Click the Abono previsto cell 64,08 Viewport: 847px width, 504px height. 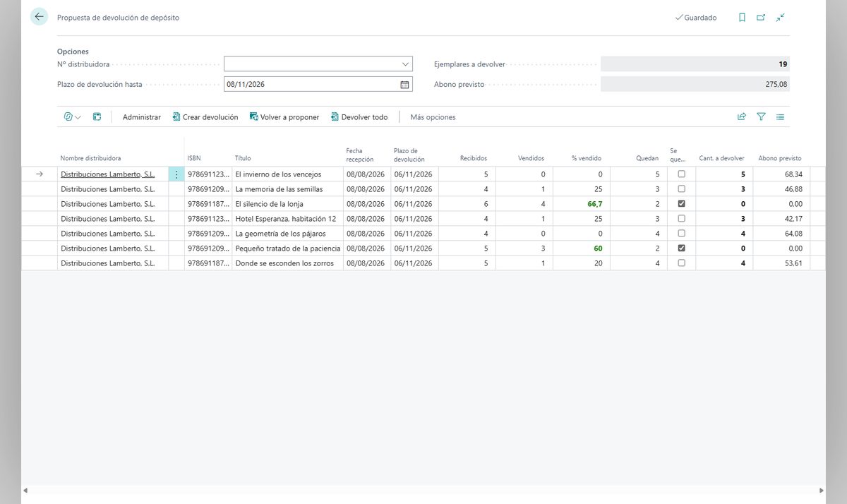tap(793, 234)
